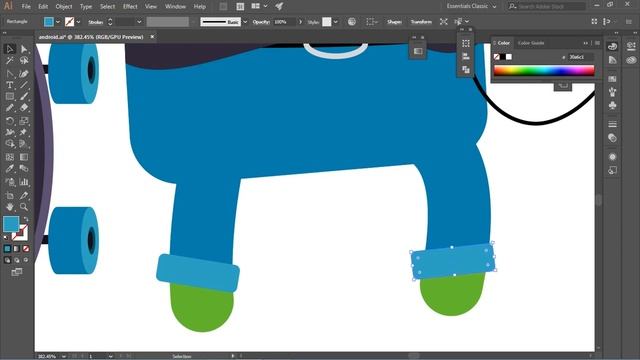Switch to the Color Guide tab

[531, 43]
